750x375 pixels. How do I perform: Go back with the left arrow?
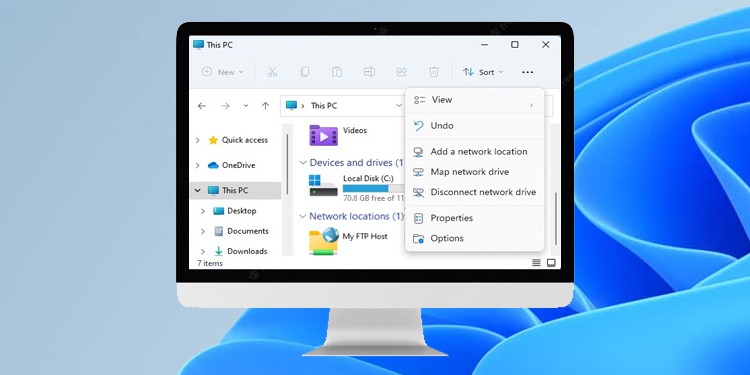(x=202, y=106)
